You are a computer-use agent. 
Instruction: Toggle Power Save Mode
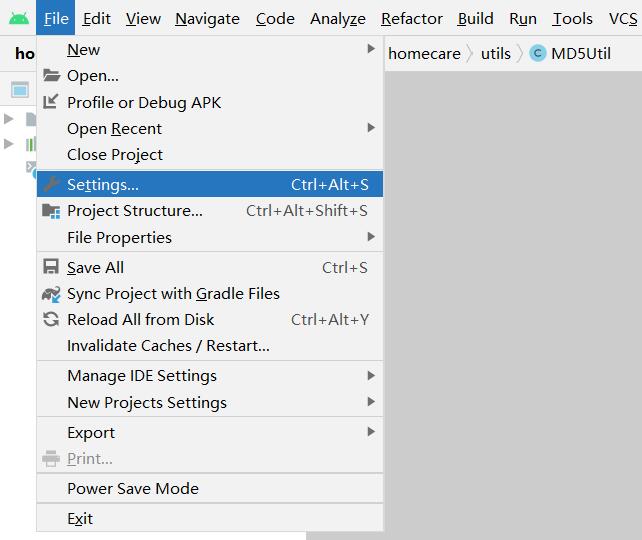133,489
